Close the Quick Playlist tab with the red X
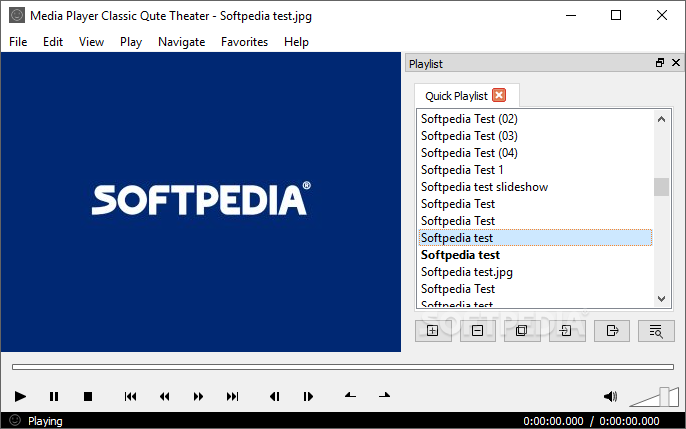Viewport: 686px width, 429px height. coord(499,95)
